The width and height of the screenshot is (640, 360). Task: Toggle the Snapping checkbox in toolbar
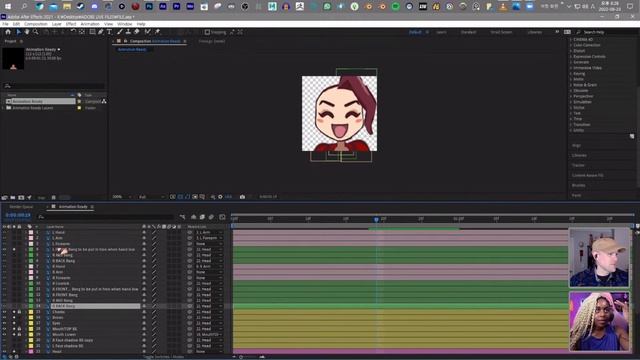[207, 32]
